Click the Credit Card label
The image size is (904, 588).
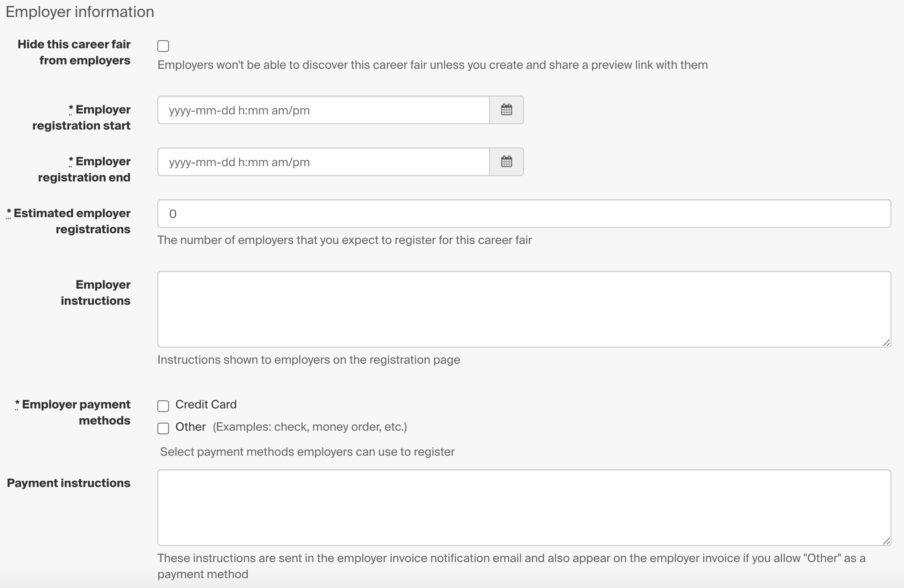click(206, 404)
